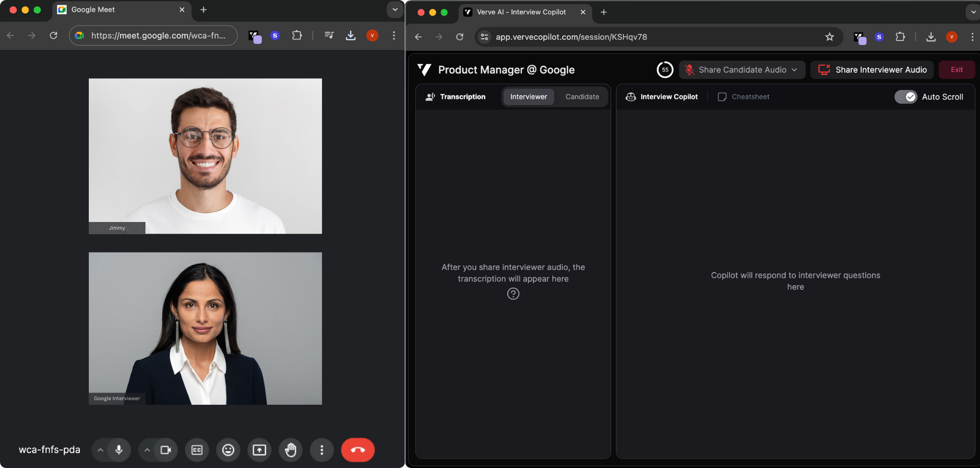Bookmark the Verve Copilot page
The image size is (980, 468).
coord(829,37)
